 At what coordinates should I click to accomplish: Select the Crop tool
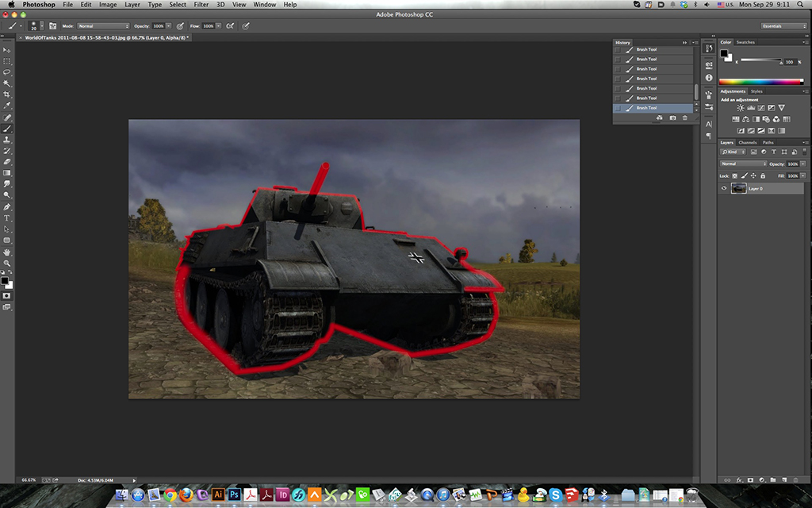pyautogui.click(x=6, y=94)
